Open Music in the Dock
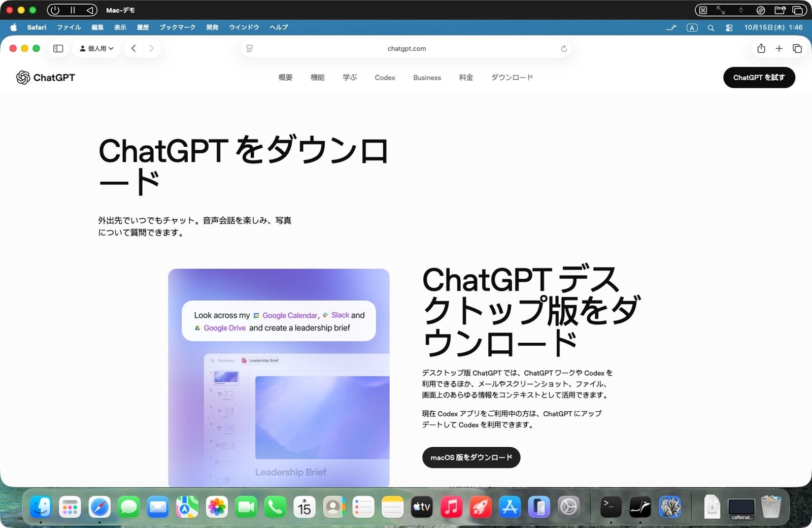Image resolution: width=812 pixels, height=528 pixels. pyautogui.click(x=451, y=507)
